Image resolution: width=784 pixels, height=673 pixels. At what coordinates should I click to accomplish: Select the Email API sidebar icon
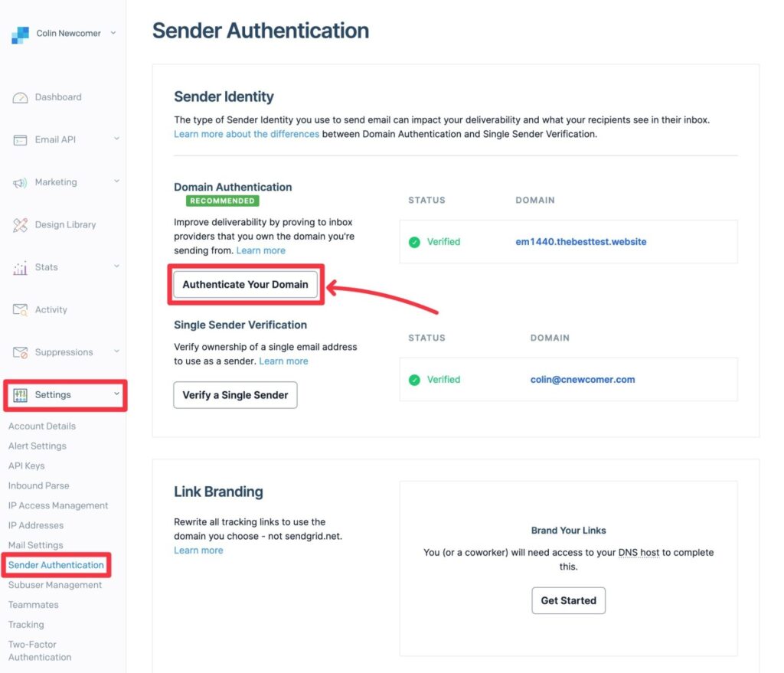pyautogui.click(x=21, y=139)
